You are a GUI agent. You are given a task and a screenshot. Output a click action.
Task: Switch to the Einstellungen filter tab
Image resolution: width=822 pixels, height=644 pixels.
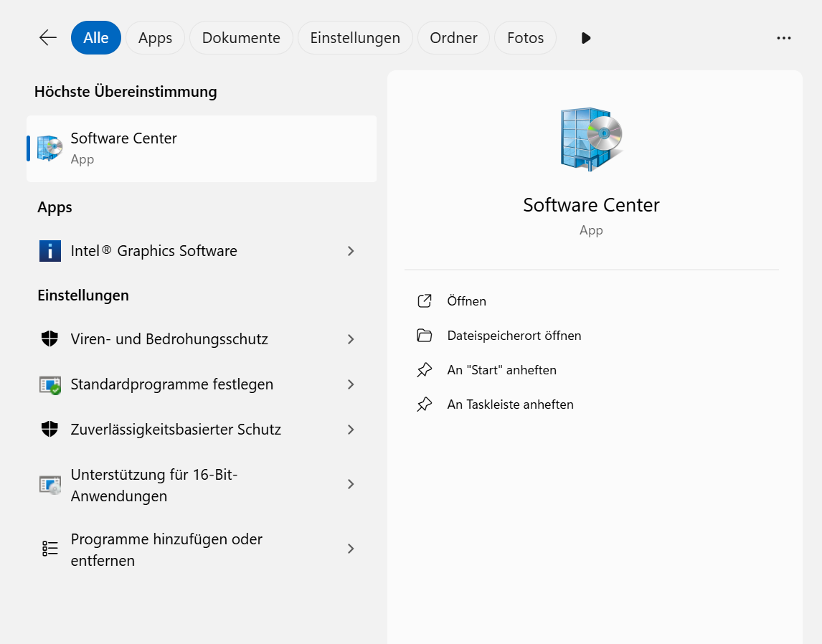point(355,38)
